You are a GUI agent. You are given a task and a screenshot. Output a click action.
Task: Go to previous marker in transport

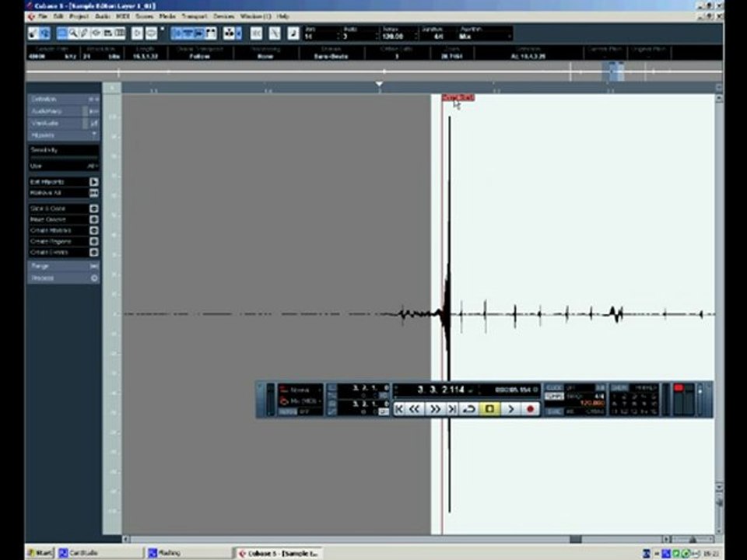coord(399,409)
